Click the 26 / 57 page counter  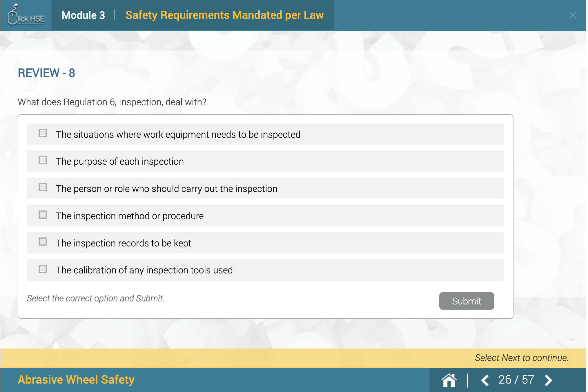coord(516,380)
